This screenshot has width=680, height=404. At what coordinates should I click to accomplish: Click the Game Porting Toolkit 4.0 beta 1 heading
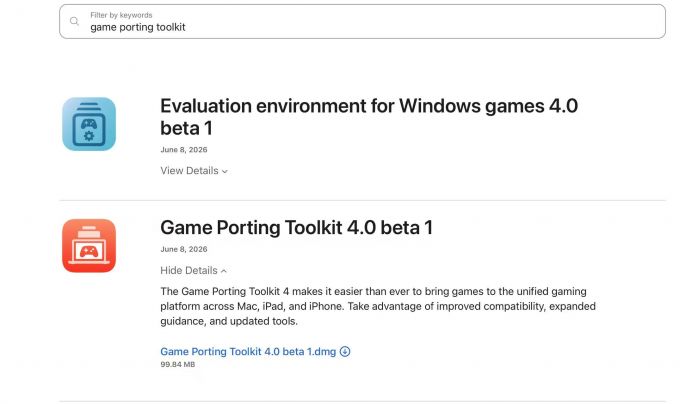click(297, 228)
